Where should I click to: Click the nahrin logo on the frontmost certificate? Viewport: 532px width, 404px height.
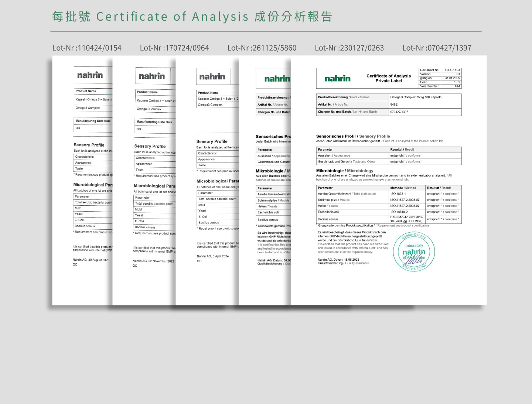tap(337, 79)
